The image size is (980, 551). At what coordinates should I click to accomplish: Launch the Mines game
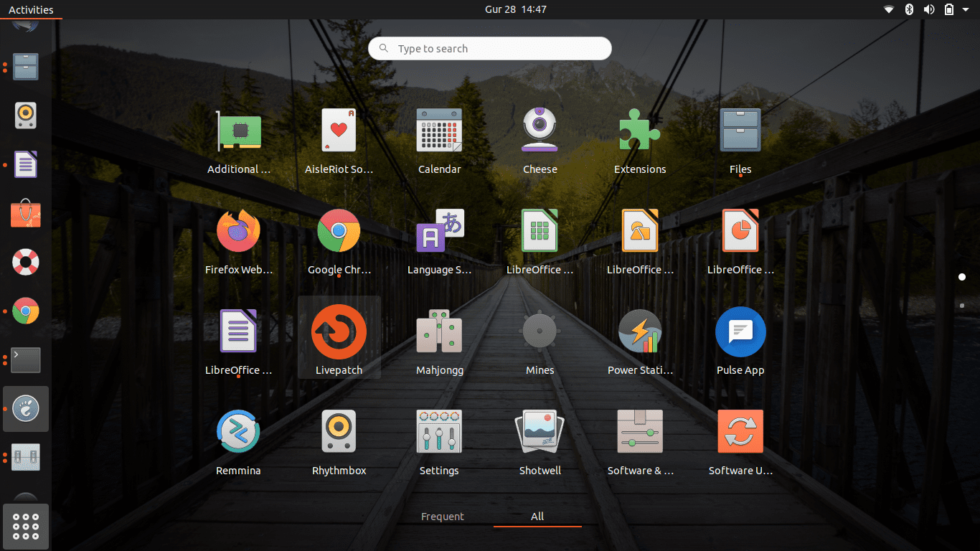[x=540, y=342]
